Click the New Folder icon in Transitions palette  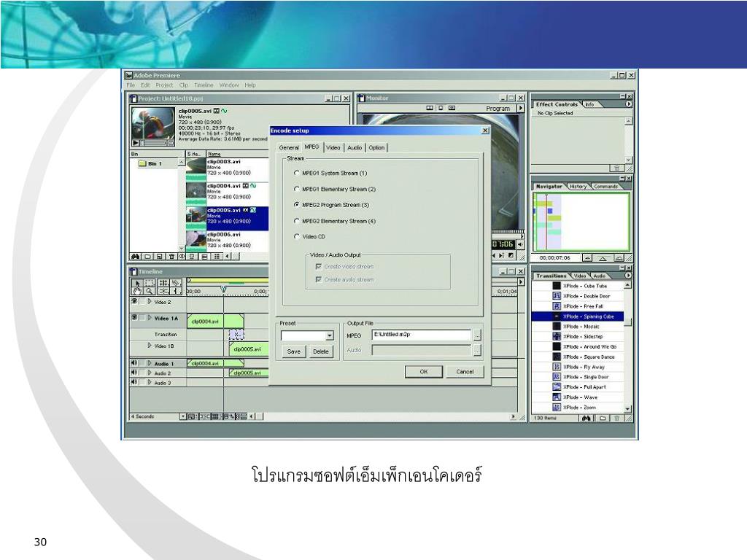tap(603, 418)
